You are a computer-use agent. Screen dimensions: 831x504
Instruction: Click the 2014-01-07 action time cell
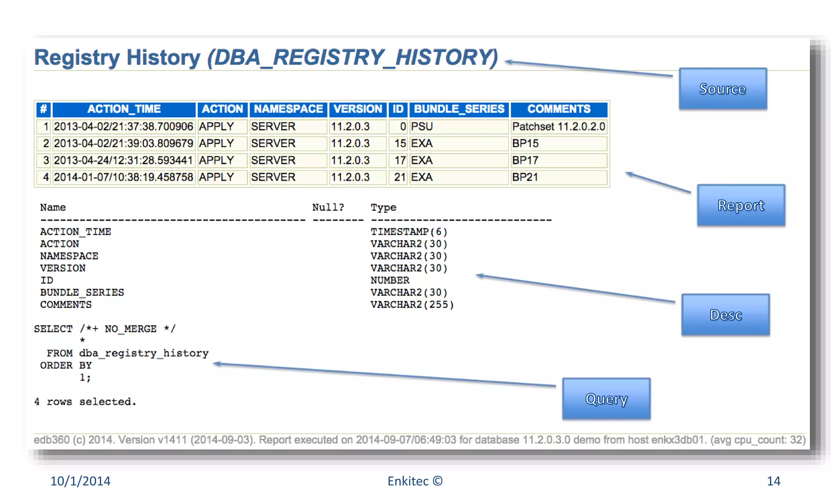(123, 177)
